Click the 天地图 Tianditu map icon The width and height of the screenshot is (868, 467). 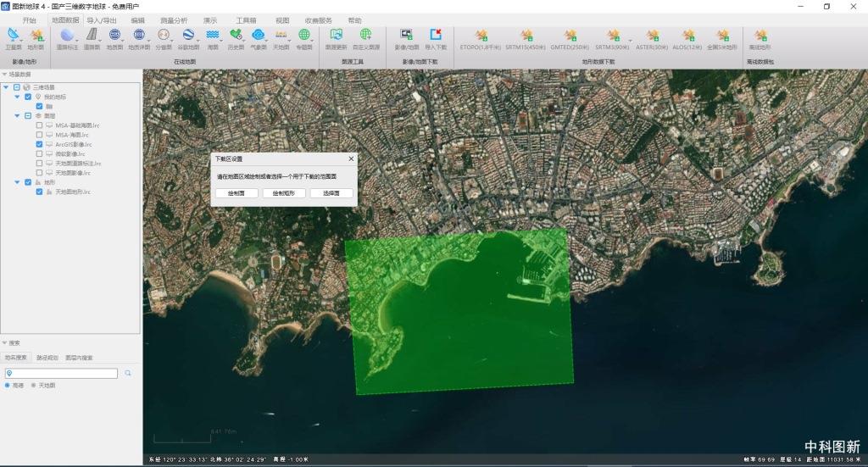[281, 35]
